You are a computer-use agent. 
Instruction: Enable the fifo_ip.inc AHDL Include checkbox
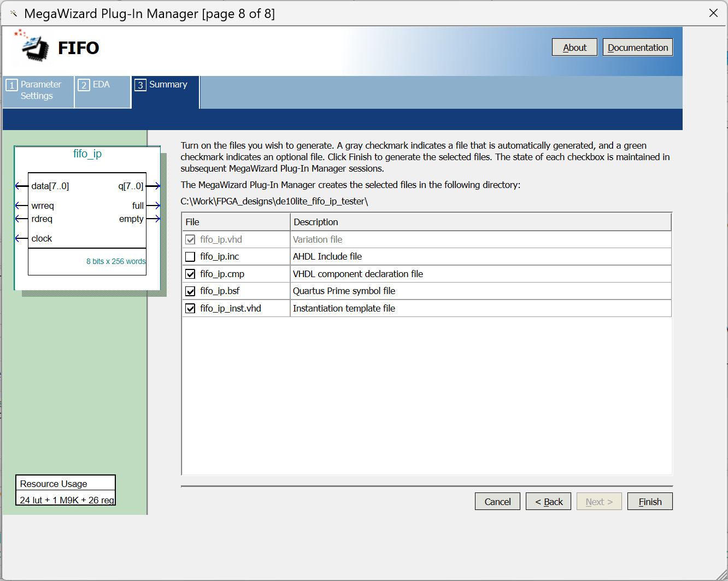click(x=190, y=257)
